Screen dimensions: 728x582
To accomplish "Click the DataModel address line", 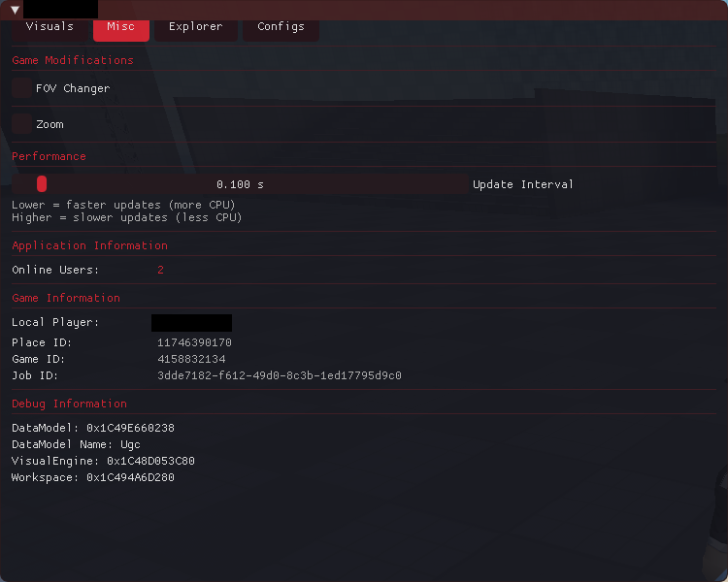I will [93, 428].
